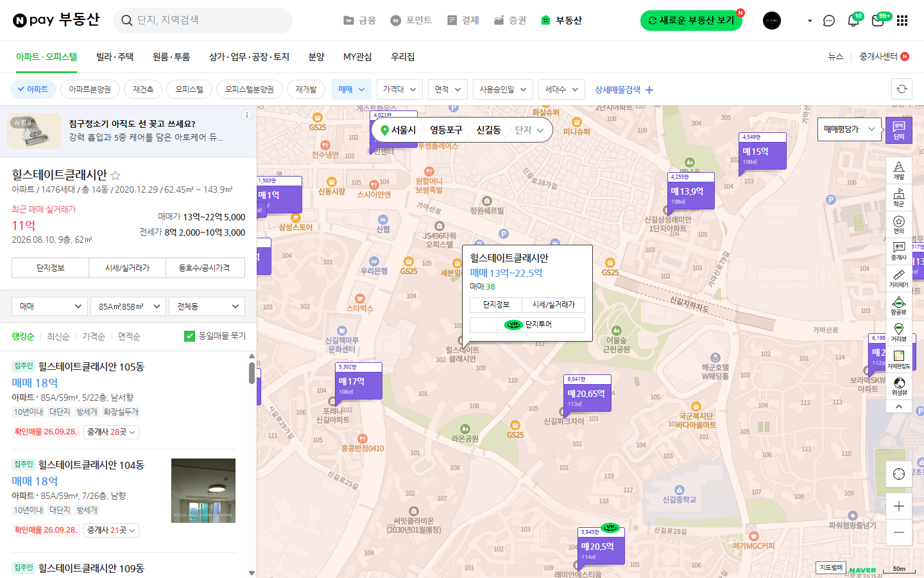Open 거리뷰 street view
Viewport: 924px width, 578px height.
point(898,333)
